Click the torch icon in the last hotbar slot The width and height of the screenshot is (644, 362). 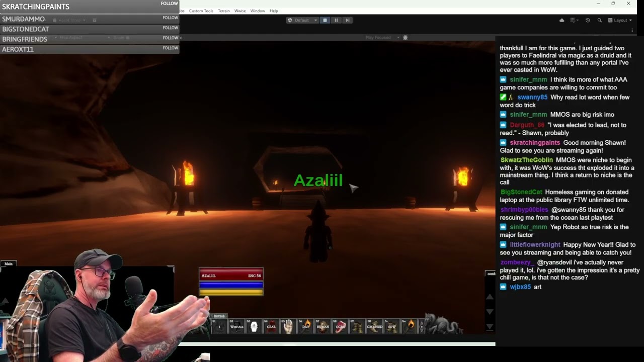coord(409,326)
